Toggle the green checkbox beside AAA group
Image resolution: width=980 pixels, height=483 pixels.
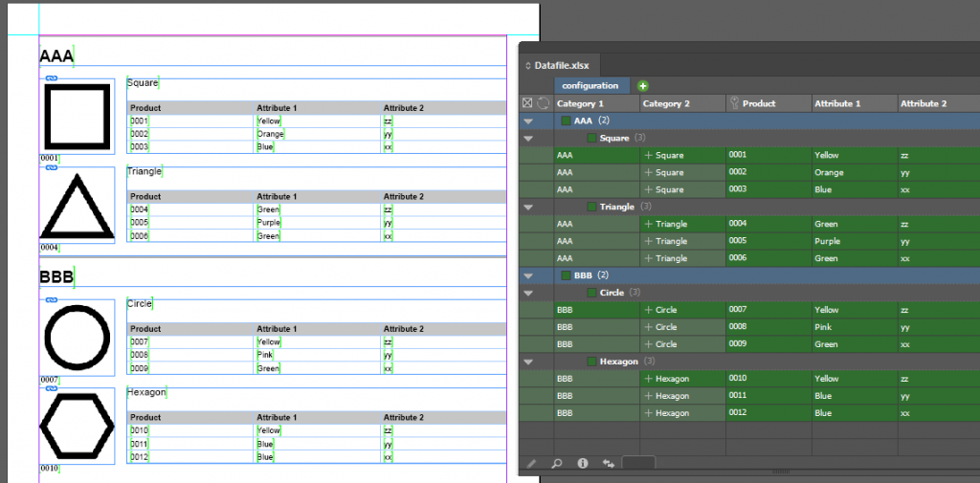(x=566, y=121)
